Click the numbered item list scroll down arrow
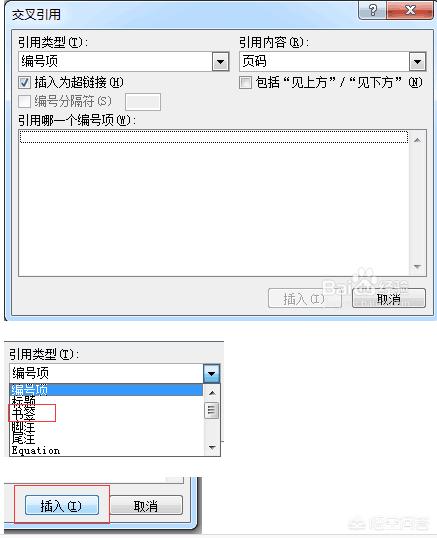437x538 pixels. pos(417,267)
